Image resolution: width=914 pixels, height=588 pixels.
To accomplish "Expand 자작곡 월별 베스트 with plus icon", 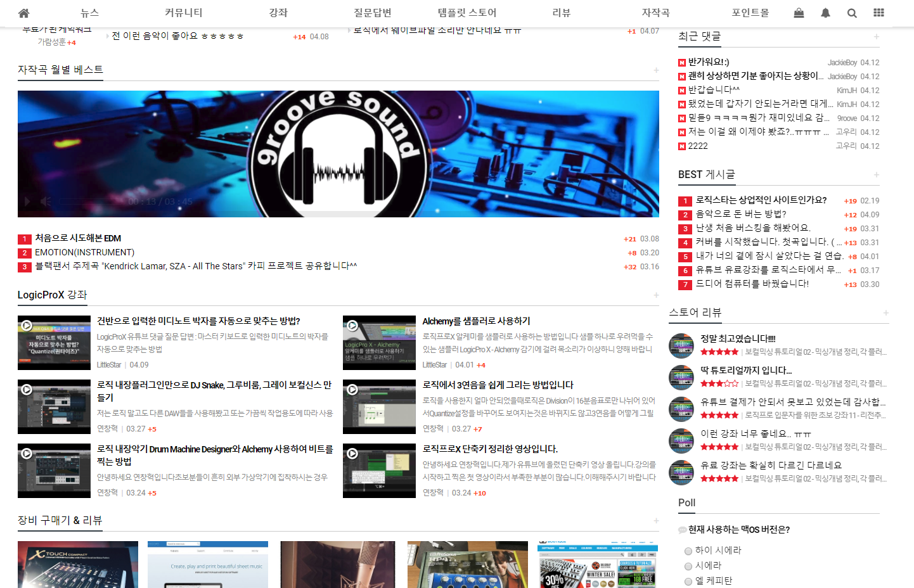I will (656, 70).
